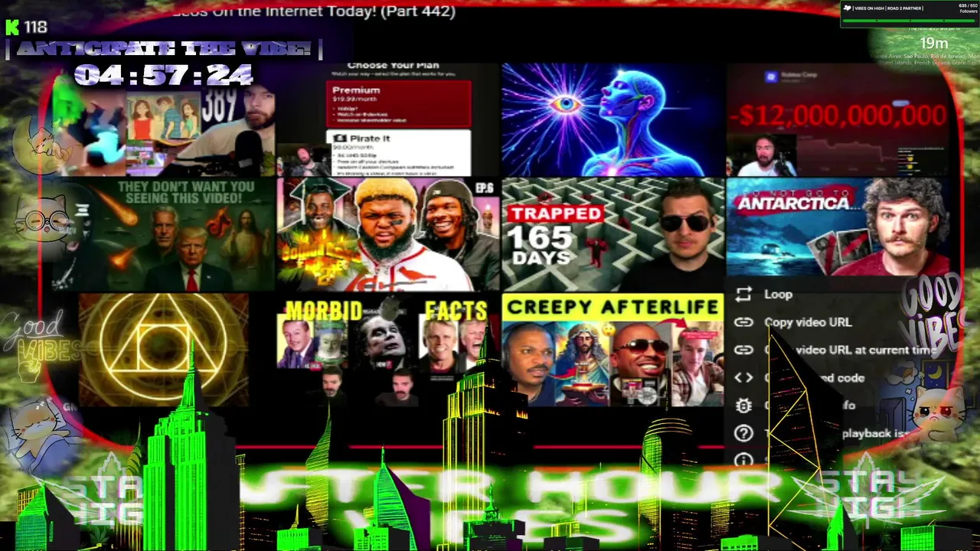The width and height of the screenshot is (980, 551).
Task: Click the 635 / 650 Followers counter
Action: 968,8
